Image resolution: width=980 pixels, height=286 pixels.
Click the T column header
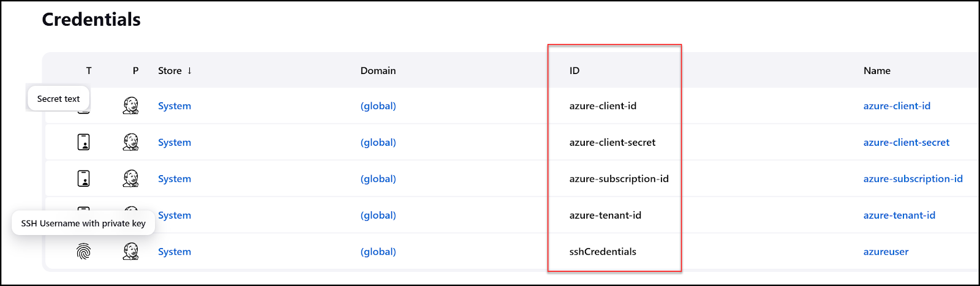(x=89, y=70)
